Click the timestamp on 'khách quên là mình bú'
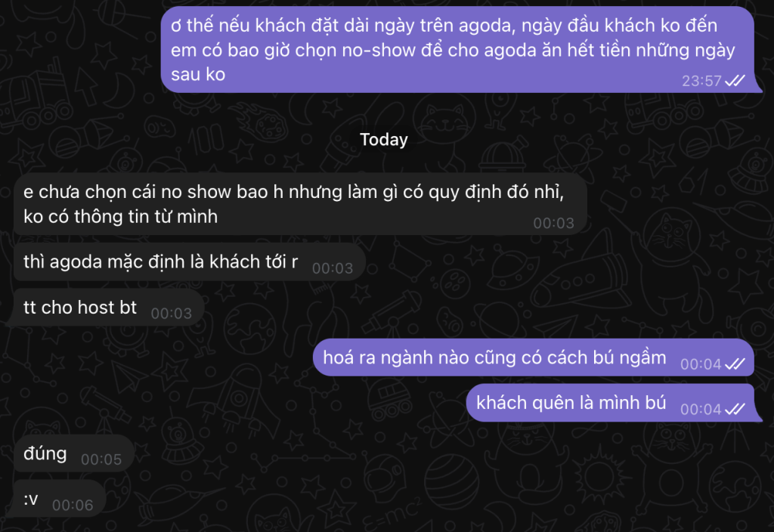The image size is (774, 532). tap(701, 410)
